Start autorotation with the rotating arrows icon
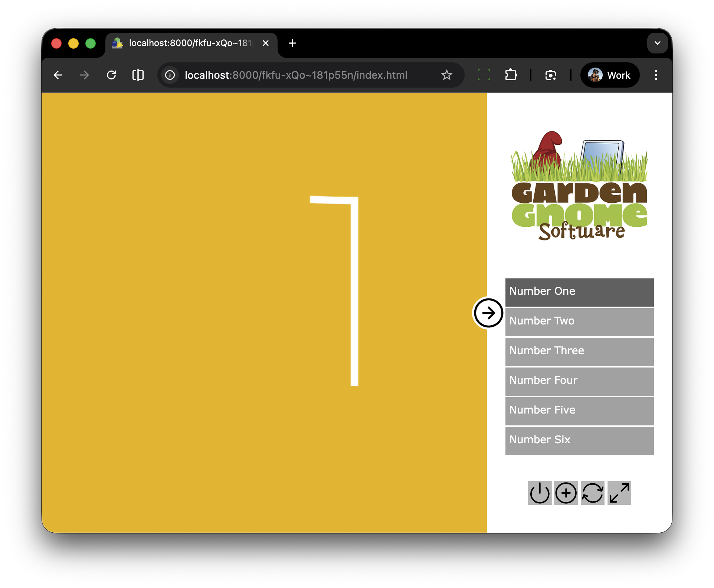The height and width of the screenshot is (588, 714). (592, 493)
